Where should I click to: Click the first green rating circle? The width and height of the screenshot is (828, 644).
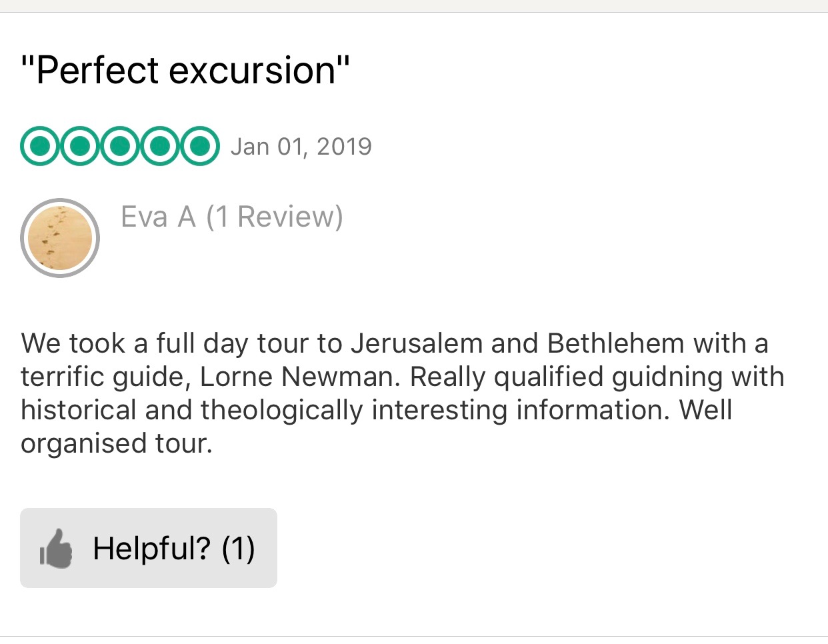click(x=40, y=145)
